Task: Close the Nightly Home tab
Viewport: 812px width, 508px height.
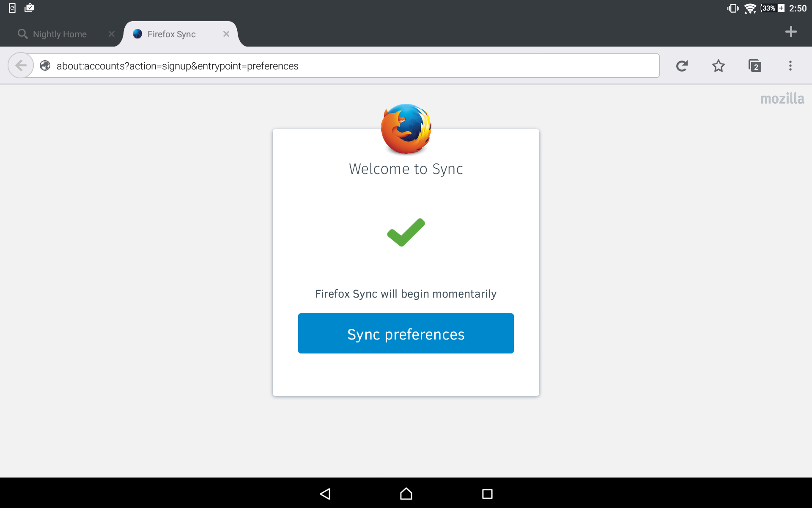Action: click(112, 34)
